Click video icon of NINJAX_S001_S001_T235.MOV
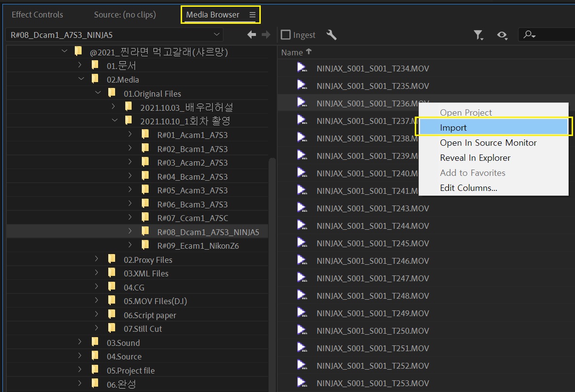Screen dimensions: 575x392 click(x=302, y=85)
